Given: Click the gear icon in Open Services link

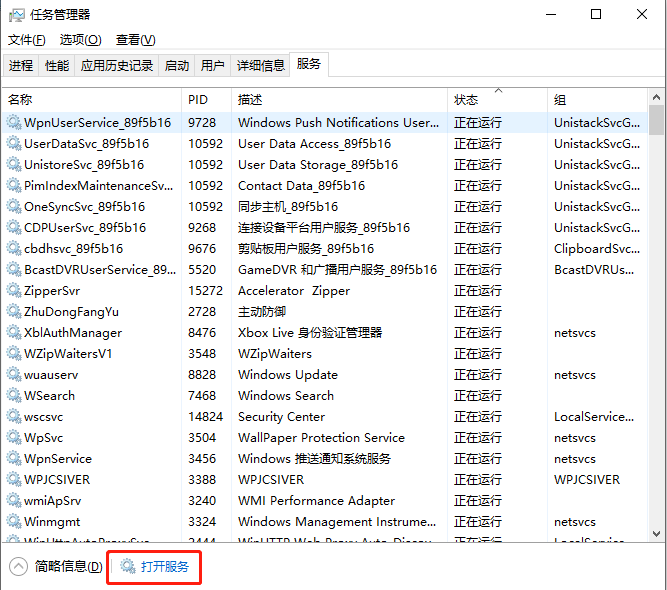Looking at the screenshot, I should pyautogui.click(x=128, y=567).
